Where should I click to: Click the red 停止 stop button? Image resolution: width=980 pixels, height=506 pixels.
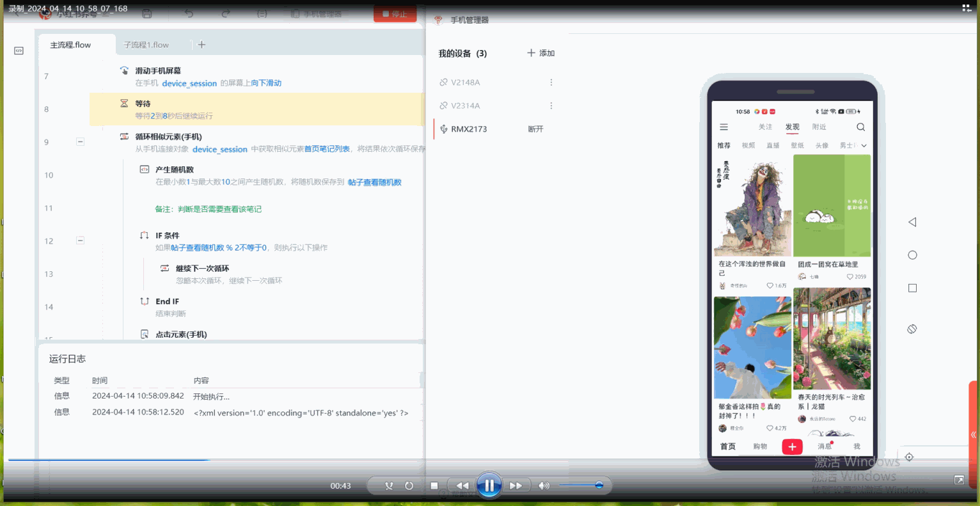tap(395, 13)
